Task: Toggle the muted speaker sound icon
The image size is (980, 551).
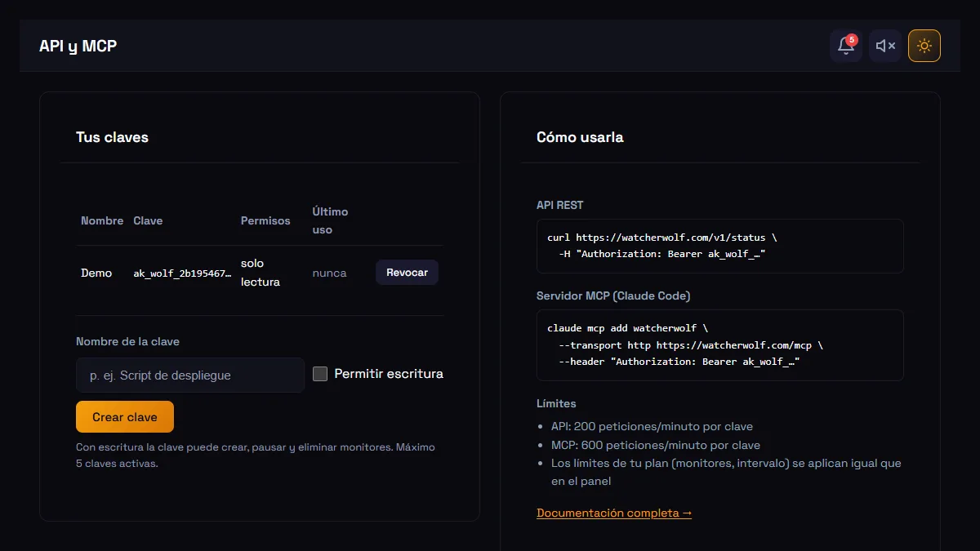Action: [885, 46]
